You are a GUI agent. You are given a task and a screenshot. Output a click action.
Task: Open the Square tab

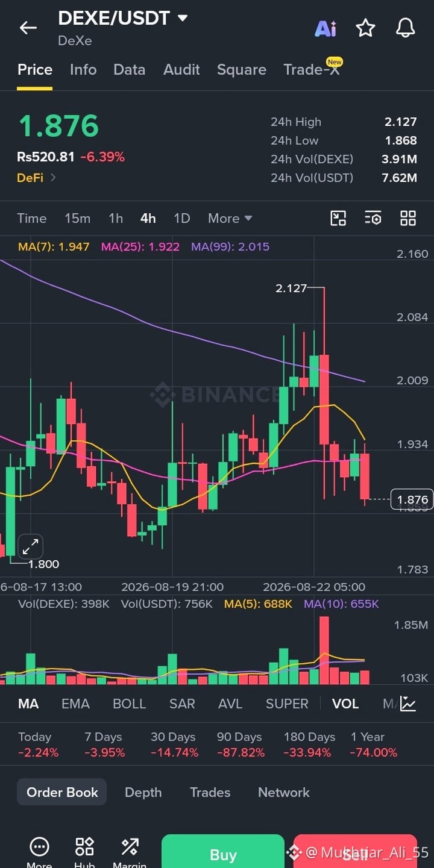click(242, 70)
